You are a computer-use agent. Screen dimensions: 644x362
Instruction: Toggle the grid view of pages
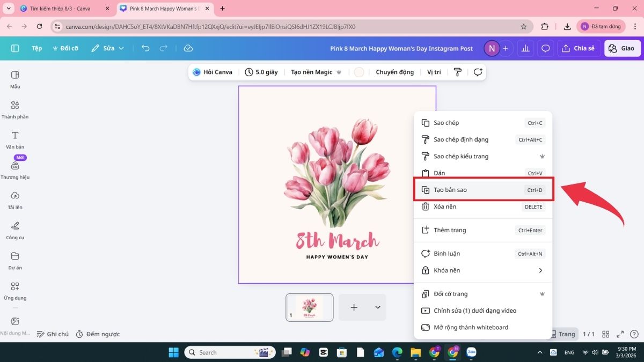(606, 334)
